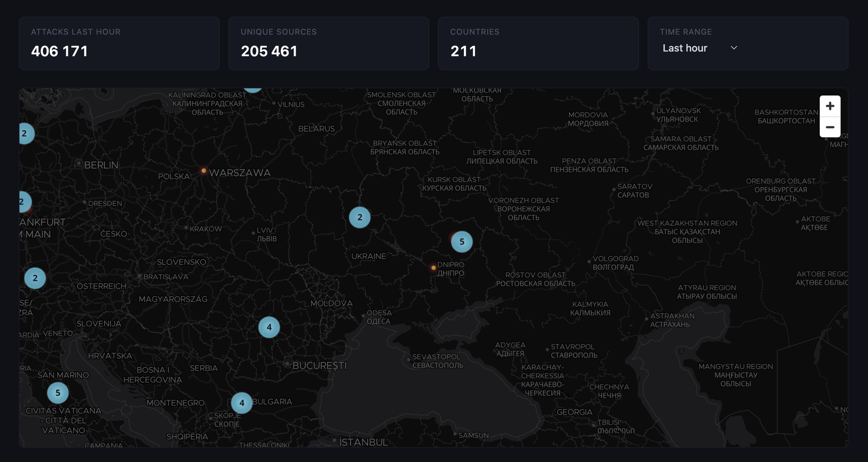Click the ASTRAKHAN map label
Image resolution: width=868 pixels, height=462 pixels.
tap(672, 315)
